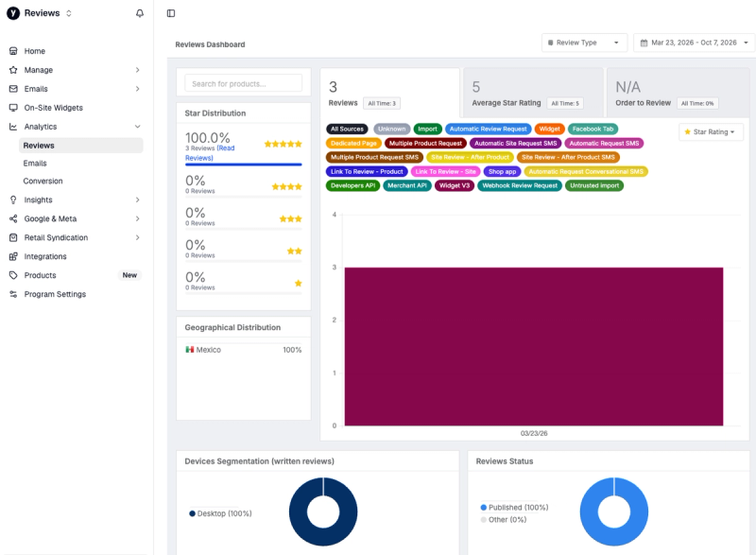This screenshot has height=555, width=756.
Task: Toggle the Widget source filter
Action: pos(550,130)
